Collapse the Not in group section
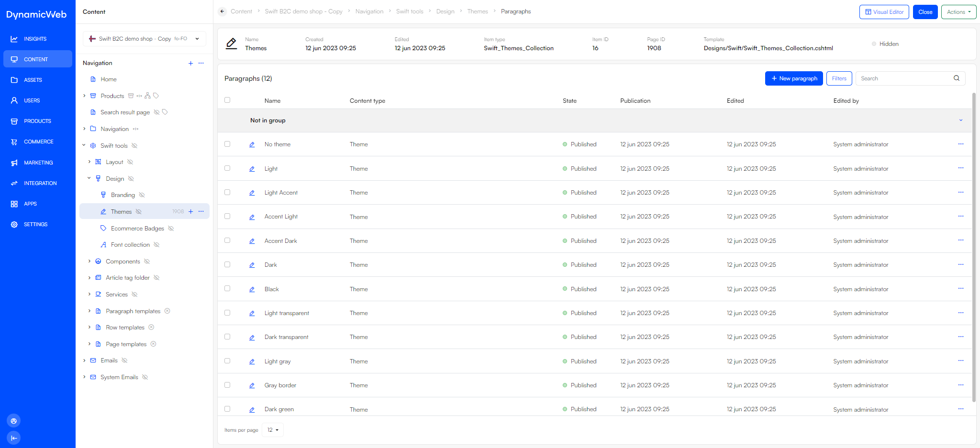The image size is (980, 448). 961,120
